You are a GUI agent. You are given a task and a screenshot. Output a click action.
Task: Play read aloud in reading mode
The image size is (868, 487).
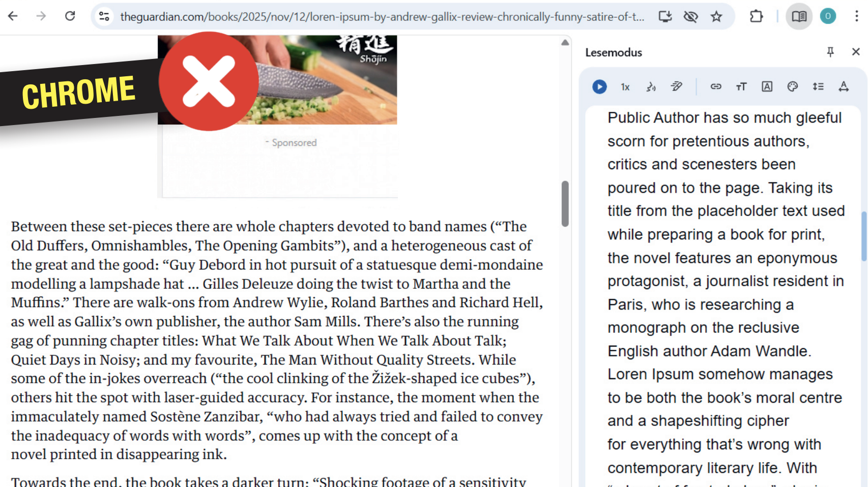click(x=599, y=87)
